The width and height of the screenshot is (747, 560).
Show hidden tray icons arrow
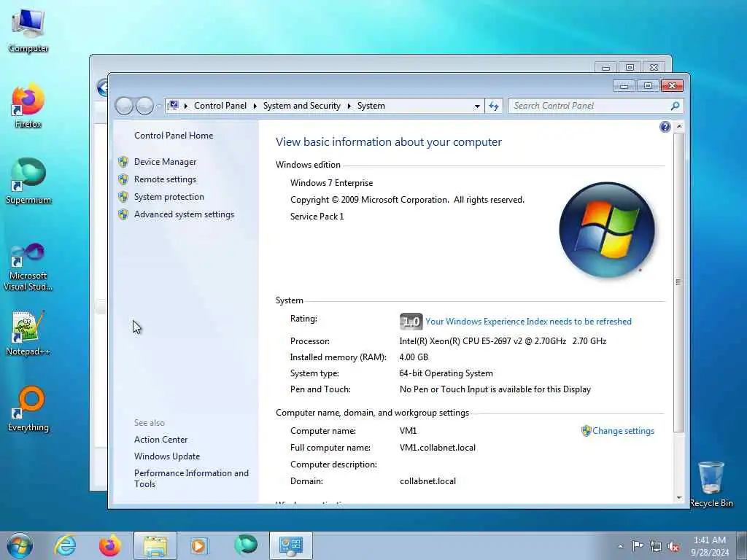point(620,546)
